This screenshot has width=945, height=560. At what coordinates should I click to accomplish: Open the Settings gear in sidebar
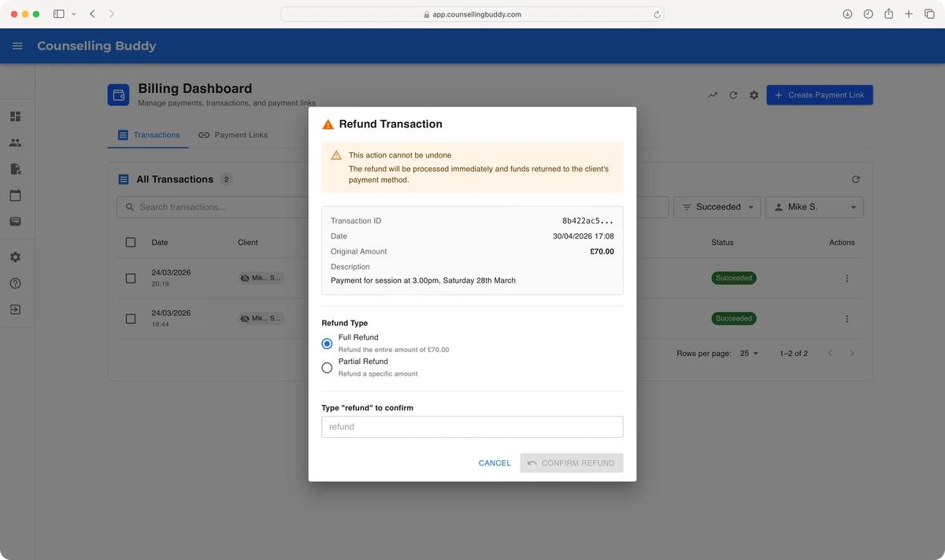(15, 257)
